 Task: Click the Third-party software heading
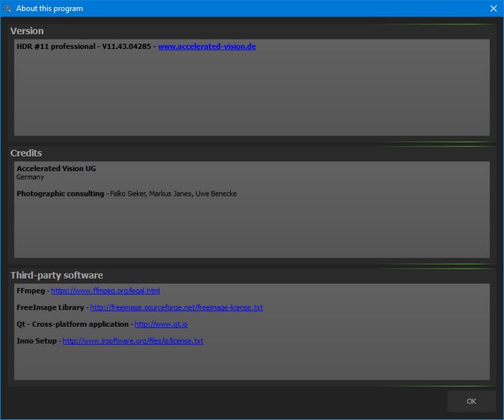(57, 275)
